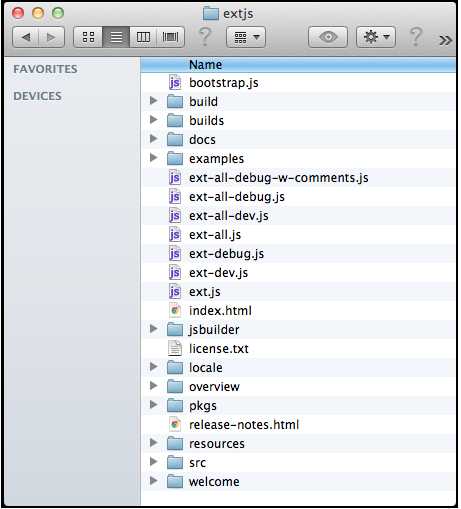Select the welcome folder name
The image size is (461, 509).
pyautogui.click(x=214, y=482)
